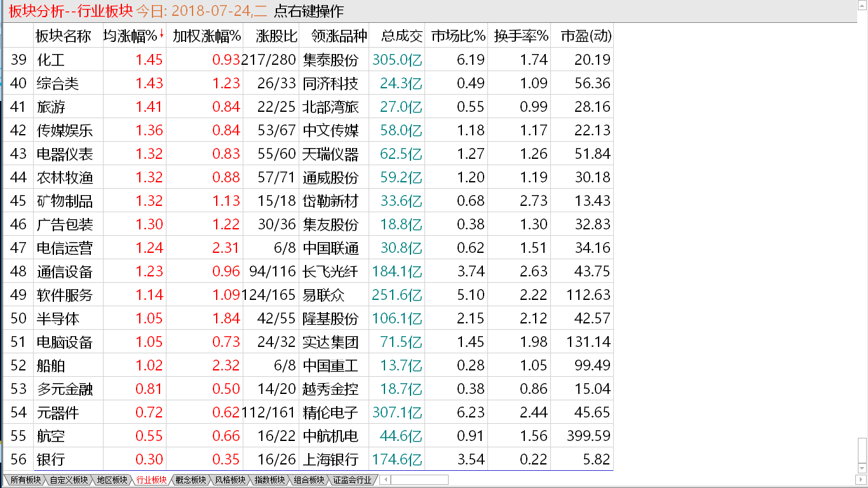Open the 自定义板块 tab

[x=68, y=480]
